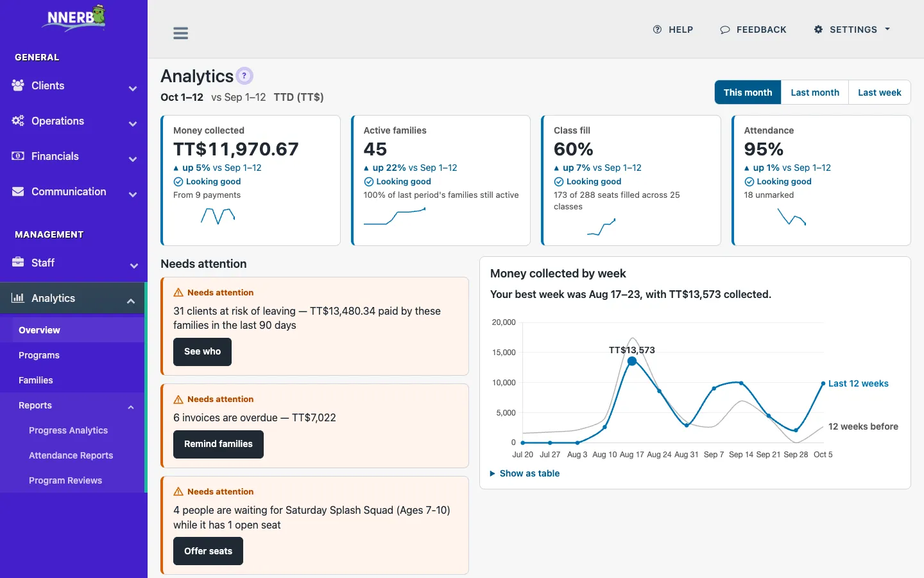Collapse the Reports submenu chevron
The image size is (924, 578).
[x=131, y=407]
